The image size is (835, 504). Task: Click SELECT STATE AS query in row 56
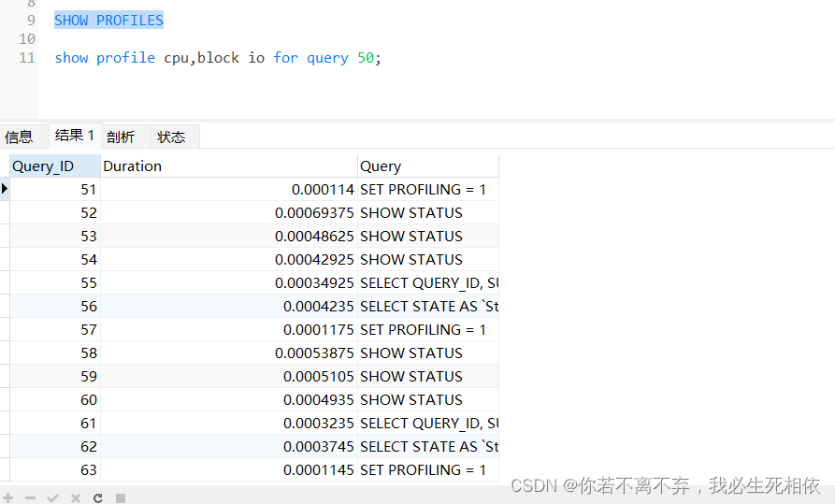pyautogui.click(x=428, y=307)
